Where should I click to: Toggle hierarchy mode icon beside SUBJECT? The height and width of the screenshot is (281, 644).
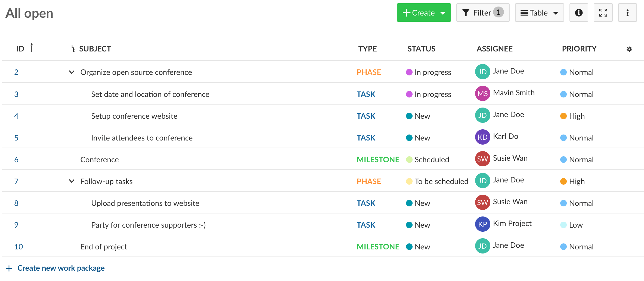73,49
